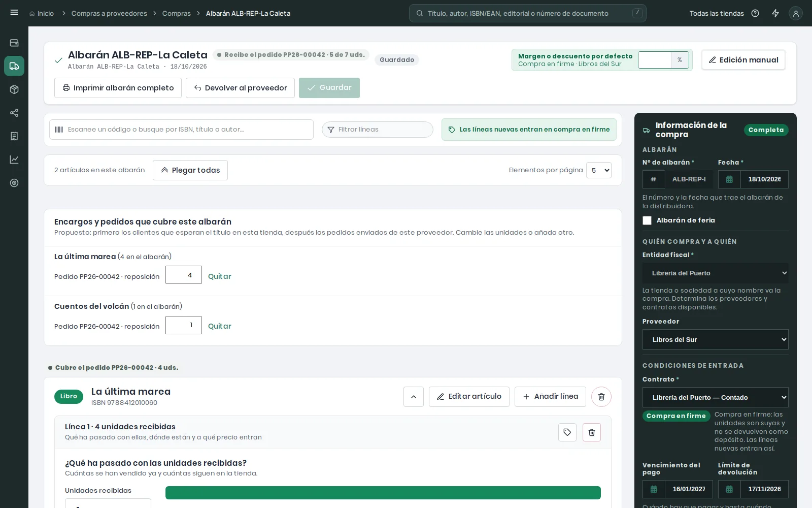
Task: Open the share network sidebar icon
Action: pyautogui.click(x=14, y=113)
